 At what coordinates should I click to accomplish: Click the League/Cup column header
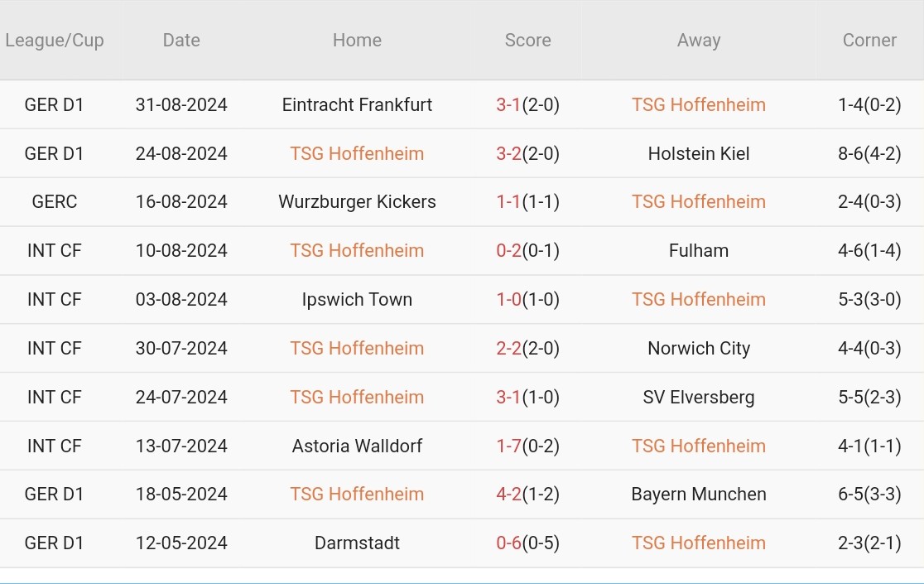point(55,41)
